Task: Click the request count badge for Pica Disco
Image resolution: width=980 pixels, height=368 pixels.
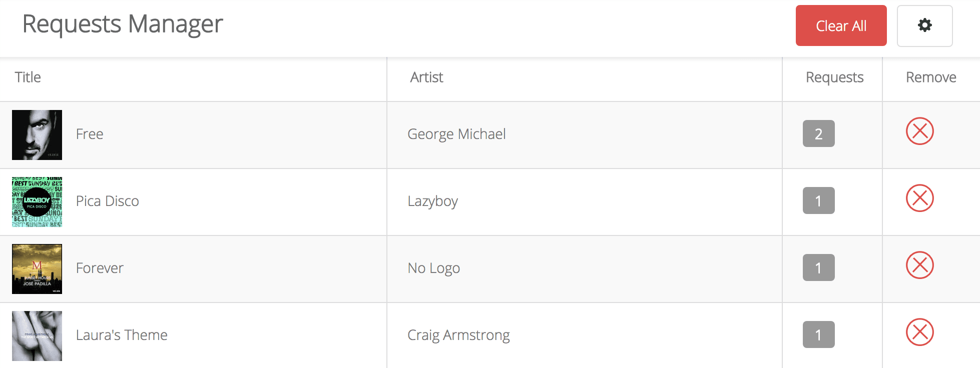Action: [818, 200]
